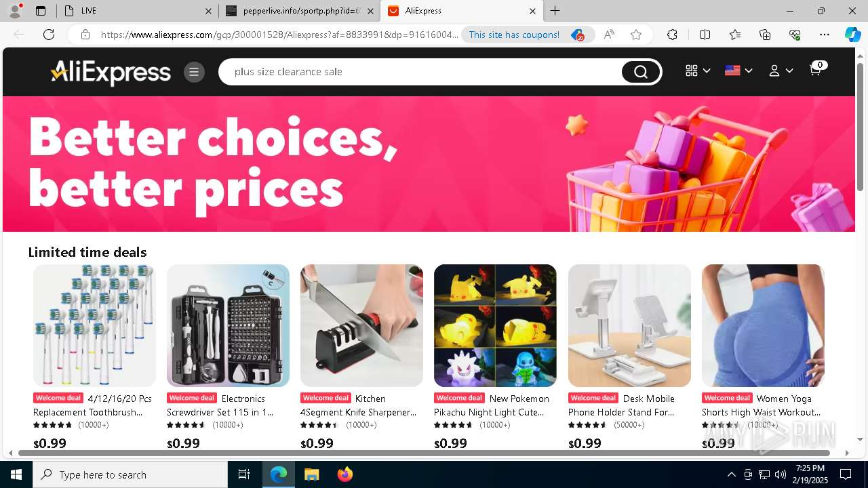Click the horizontal deals scrollbar
The width and height of the screenshot is (868, 488).
tap(425, 453)
